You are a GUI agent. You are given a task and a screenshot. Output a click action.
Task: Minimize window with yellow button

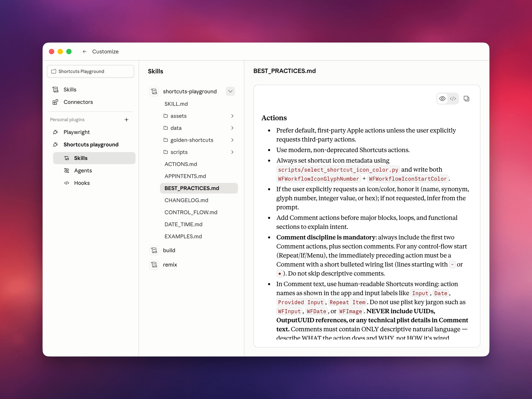point(60,51)
